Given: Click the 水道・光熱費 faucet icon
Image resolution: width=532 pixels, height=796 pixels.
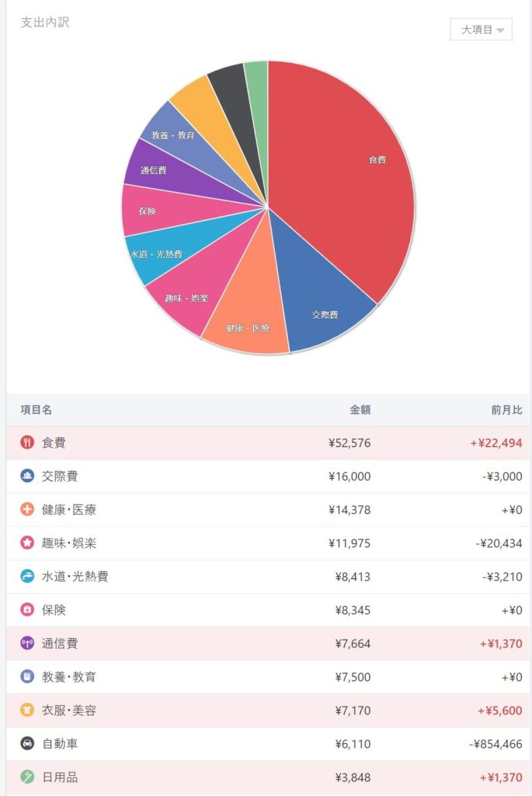Looking at the screenshot, I should [x=27, y=577].
